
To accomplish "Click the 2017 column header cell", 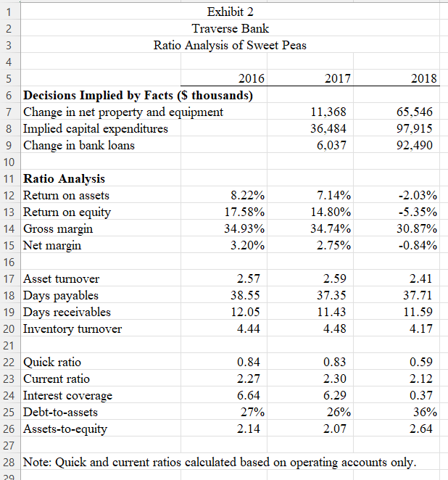I will (310, 78).
